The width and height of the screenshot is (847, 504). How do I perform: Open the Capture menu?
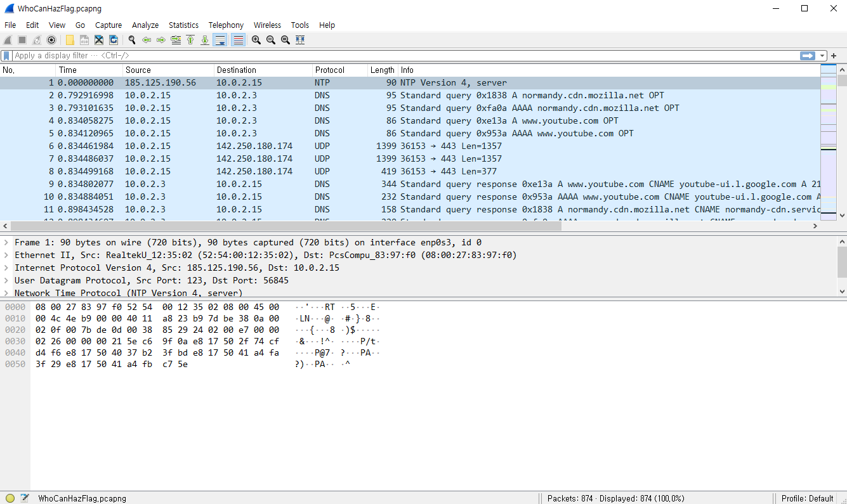click(108, 25)
